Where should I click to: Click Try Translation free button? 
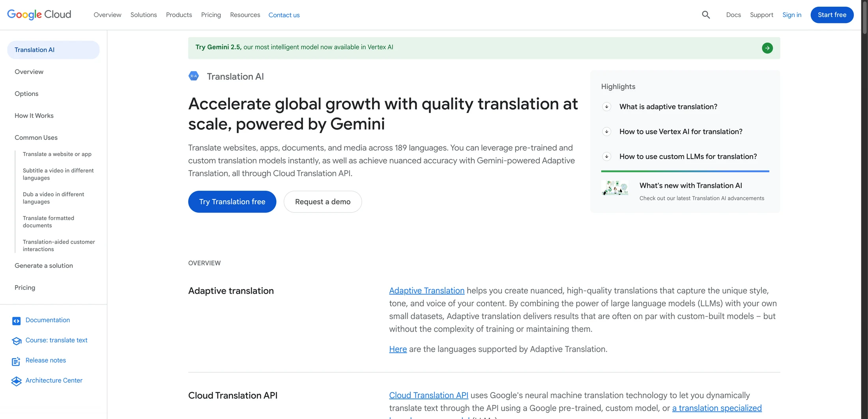232,202
